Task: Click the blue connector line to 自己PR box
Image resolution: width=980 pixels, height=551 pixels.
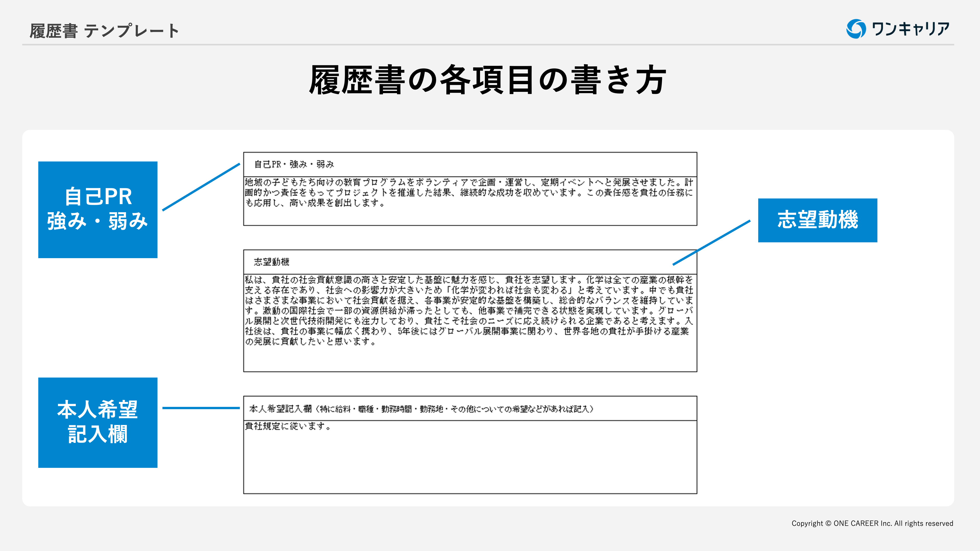Action: pyautogui.click(x=201, y=187)
